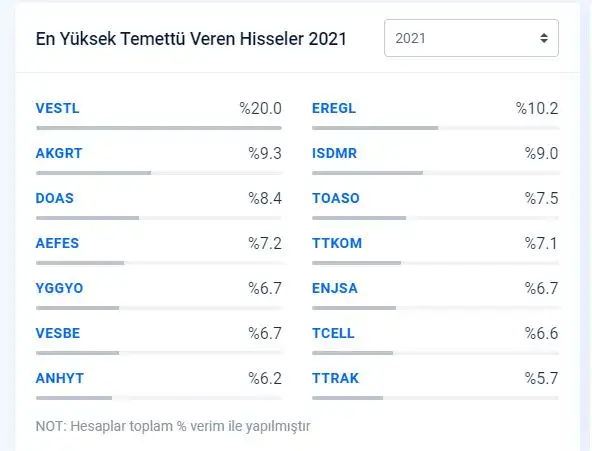Go to the DOAS stock page
The height and width of the screenshot is (451, 592).
point(54,198)
